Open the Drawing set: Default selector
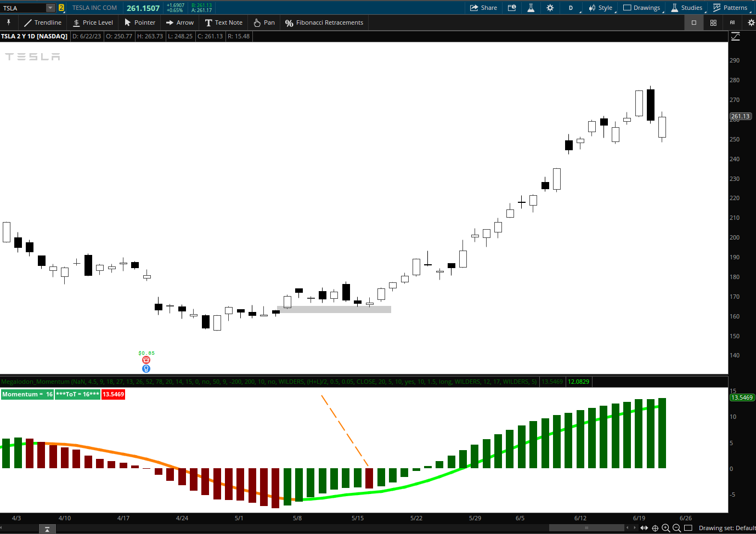 (727, 528)
